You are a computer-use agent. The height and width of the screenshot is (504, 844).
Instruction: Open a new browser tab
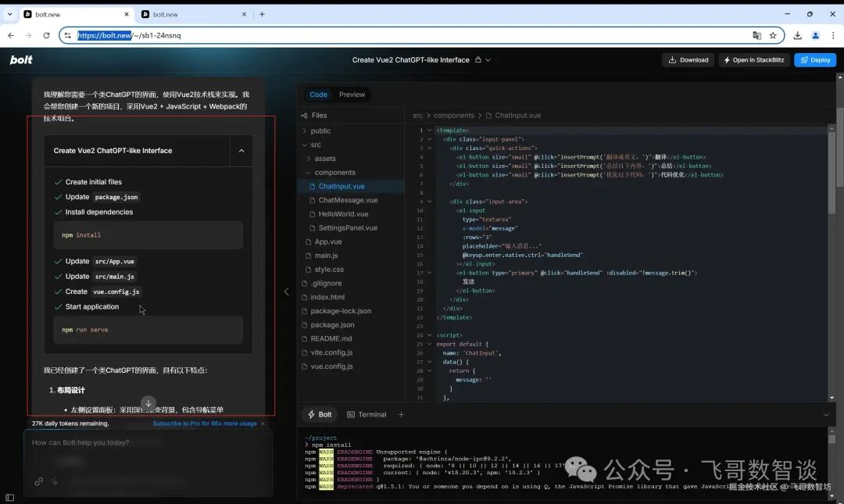(x=262, y=14)
